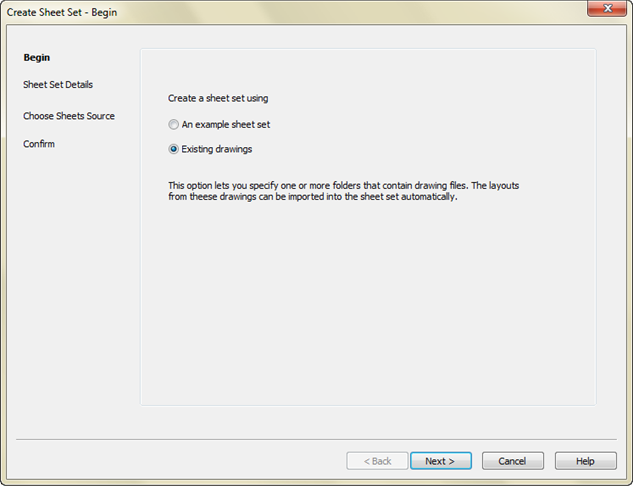Click the greyed-out '< Back' button

377,461
